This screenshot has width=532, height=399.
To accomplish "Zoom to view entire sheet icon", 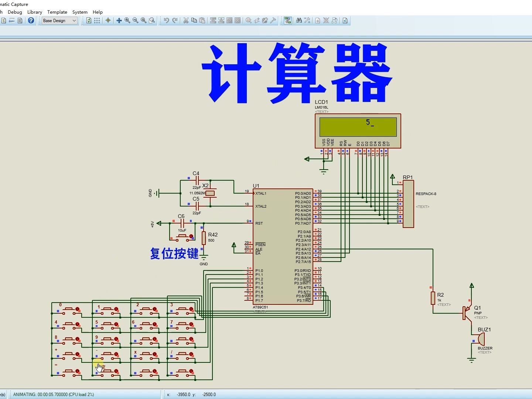I will [143, 21].
